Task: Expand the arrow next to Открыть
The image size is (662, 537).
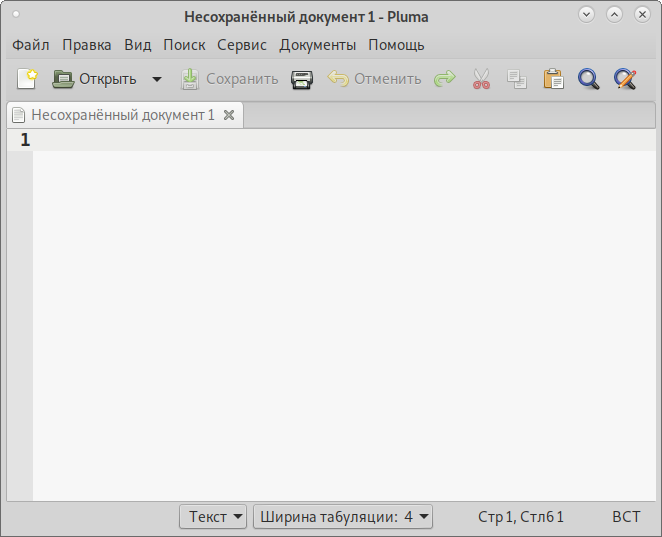Action: point(156,79)
